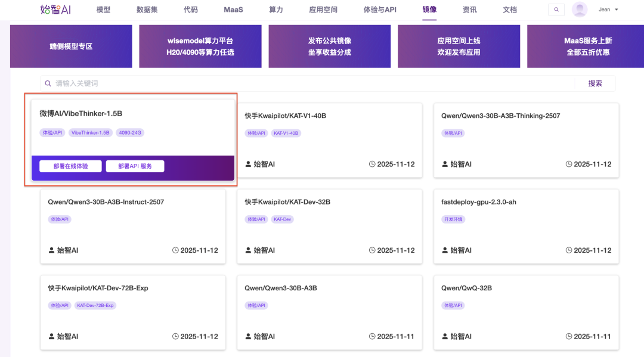Viewport: 644px width, 357px height.
Task: Click author icon on QwQ-32B card
Action: coord(445,337)
